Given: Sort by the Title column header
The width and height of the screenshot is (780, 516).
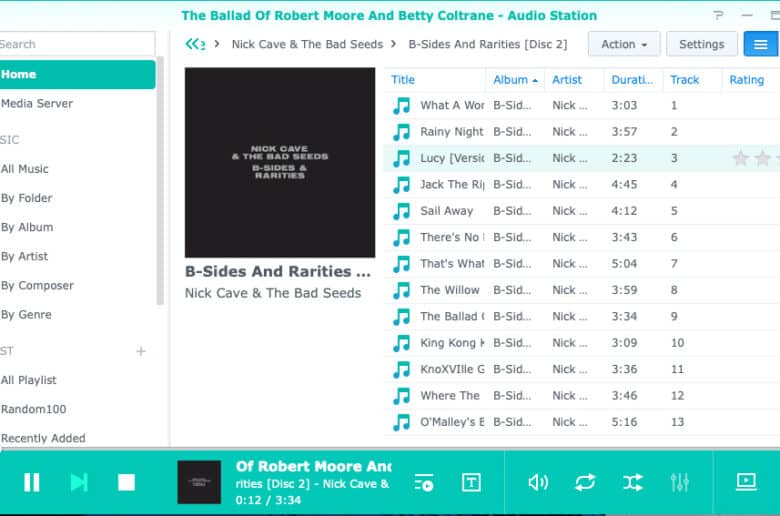Looking at the screenshot, I should (x=435, y=80).
